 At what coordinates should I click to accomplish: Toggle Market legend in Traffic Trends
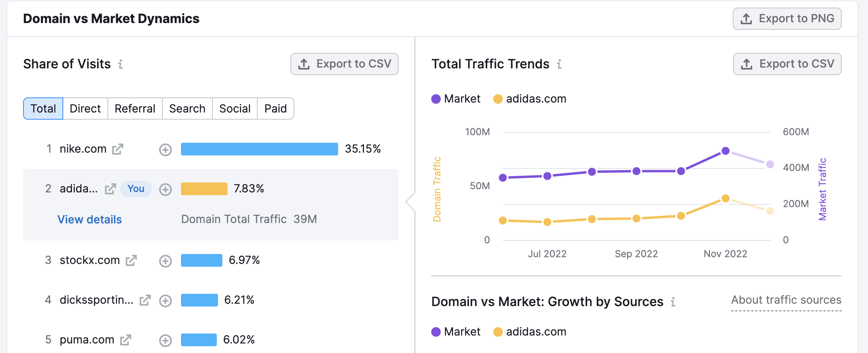click(x=456, y=99)
